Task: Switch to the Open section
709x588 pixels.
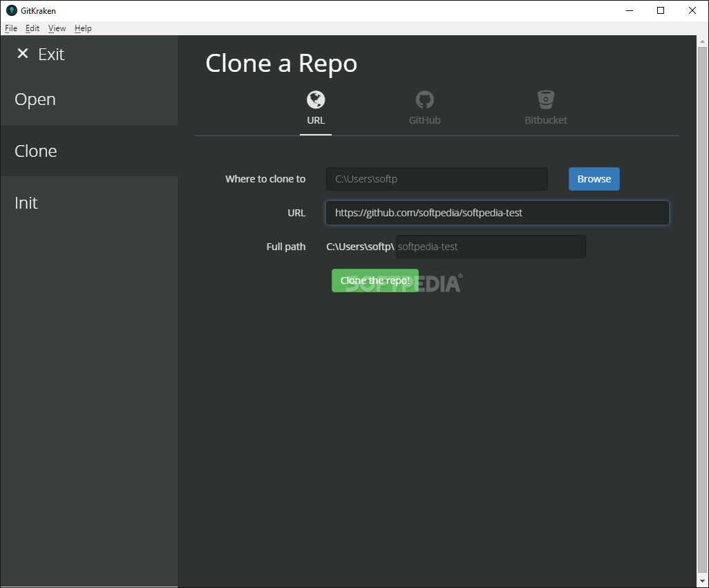Action: [35, 99]
